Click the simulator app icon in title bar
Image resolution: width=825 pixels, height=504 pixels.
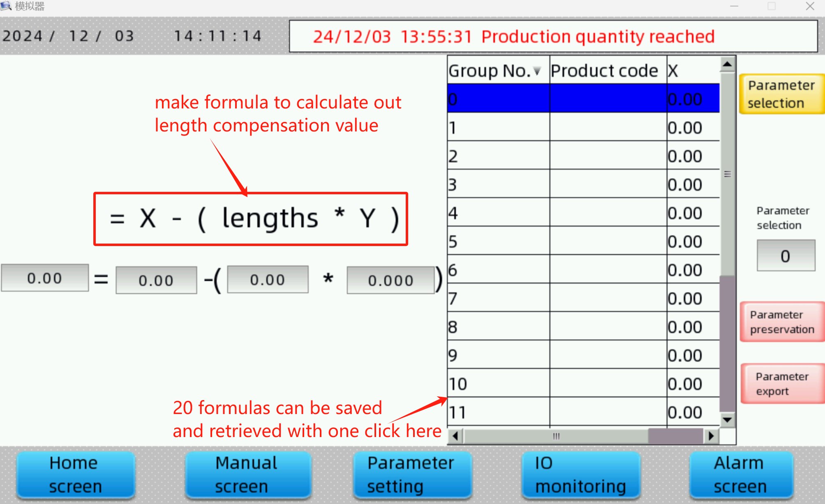[6, 6]
